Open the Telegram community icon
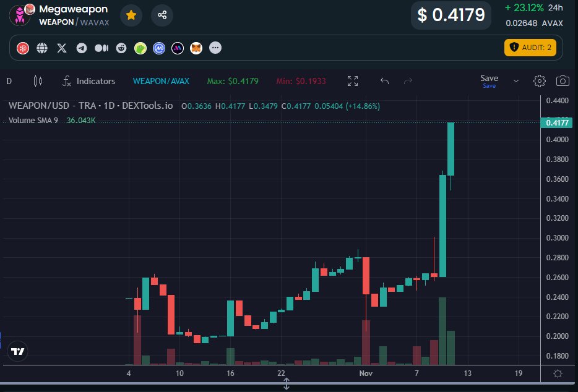This screenshot has height=392, width=578. point(81,48)
